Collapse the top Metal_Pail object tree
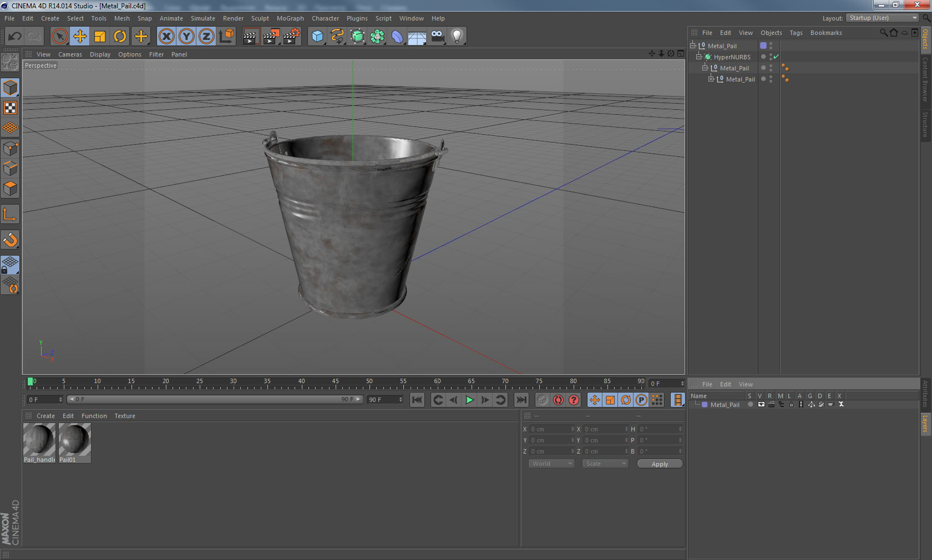The width and height of the screenshot is (932, 560). (x=693, y=45)
